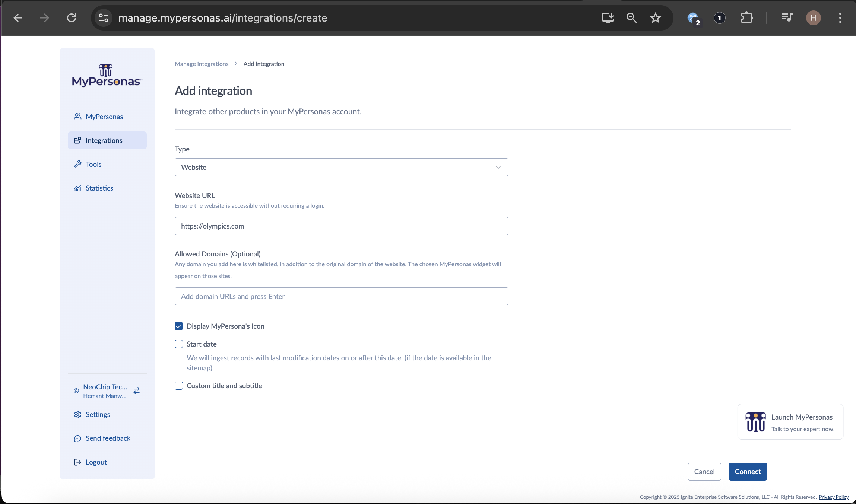This screenshot has width=856, height=504.
Task: Open MyPersonas menu item
Action: 107,117
